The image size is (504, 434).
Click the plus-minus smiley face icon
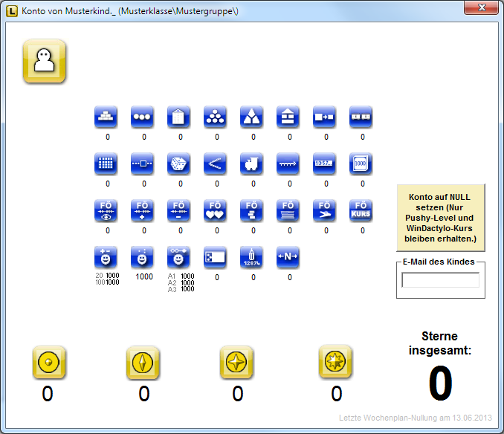106,257
